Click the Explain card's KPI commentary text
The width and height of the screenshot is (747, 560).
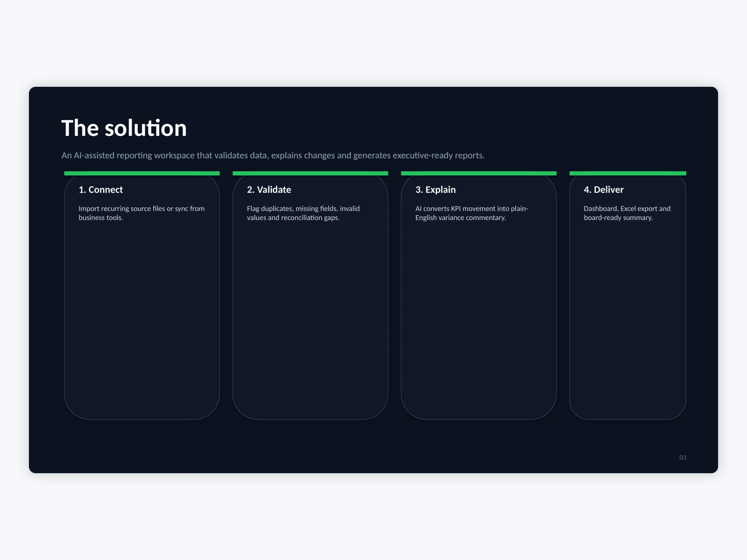tap(472, 213)
